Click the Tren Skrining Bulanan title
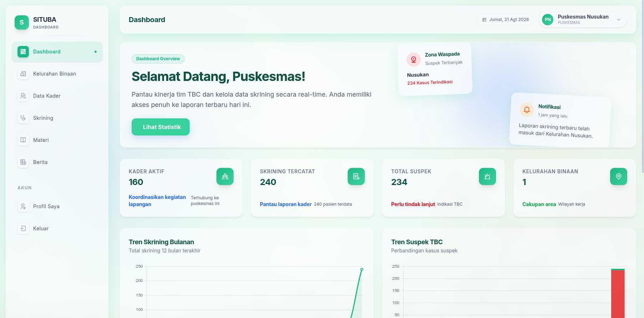The height and width of the screenshot is (318, 644). [x=162, y=242]
